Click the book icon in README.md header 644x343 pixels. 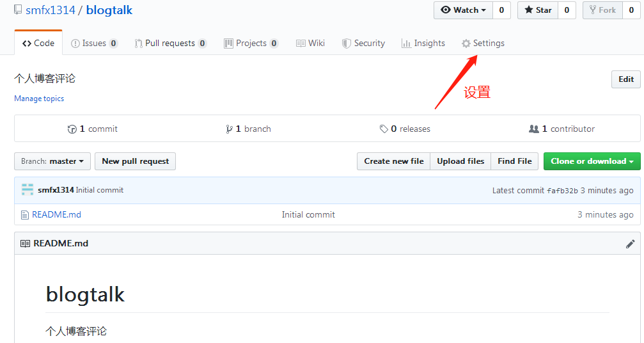point(25,244)
